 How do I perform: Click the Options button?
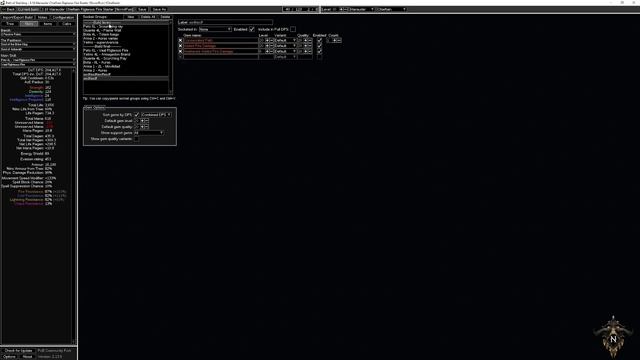pos(9,356)
